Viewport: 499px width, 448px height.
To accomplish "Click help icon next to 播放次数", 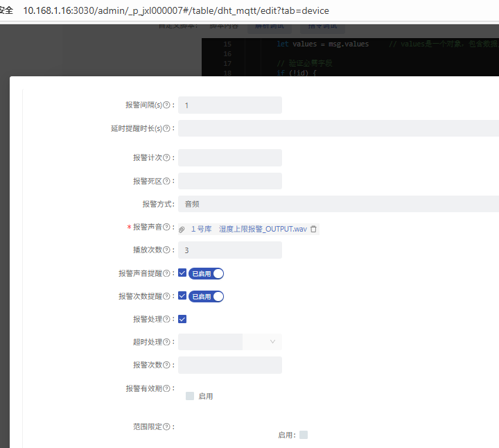I will pos(166,250).
